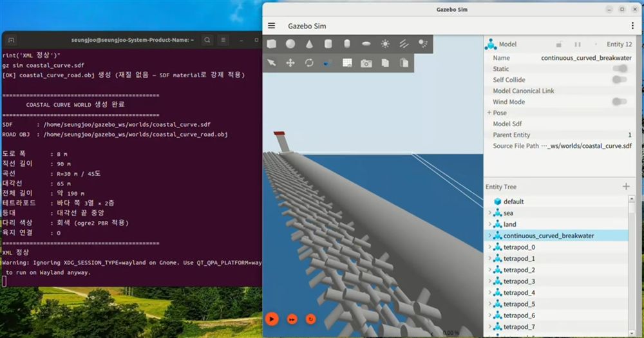Play the simulation
This screenshot has height=338, width=644.
pos(272,319)
